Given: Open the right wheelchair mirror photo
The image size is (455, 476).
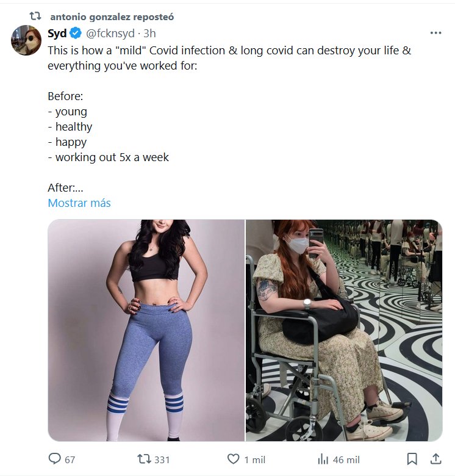Looking at the screenshot, I should click(x=344, y=330).
